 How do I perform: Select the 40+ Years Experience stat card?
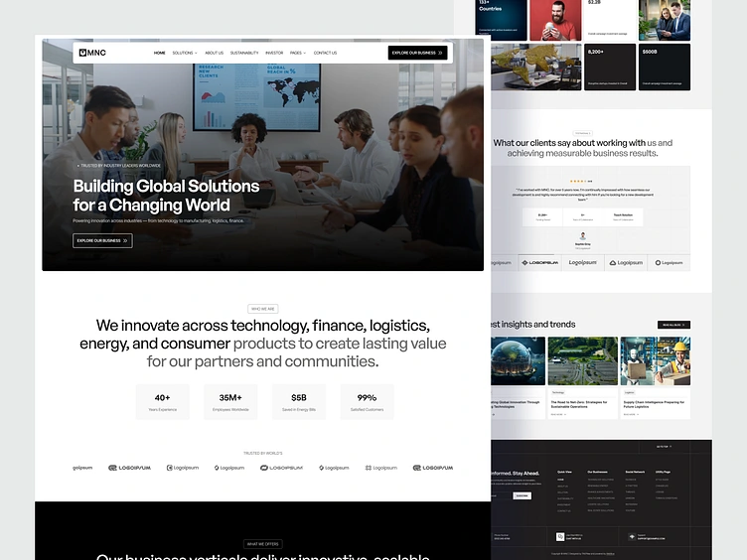tap(163, 402)
